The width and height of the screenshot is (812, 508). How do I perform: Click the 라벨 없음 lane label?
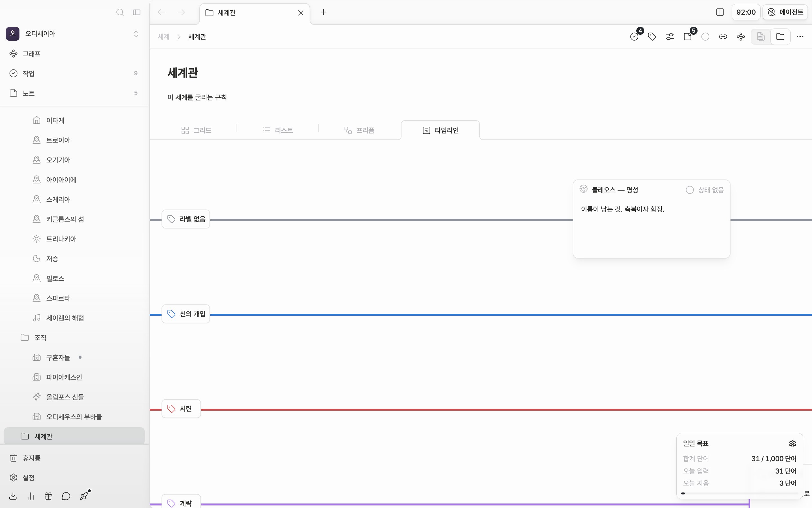[x=186, y=219]
